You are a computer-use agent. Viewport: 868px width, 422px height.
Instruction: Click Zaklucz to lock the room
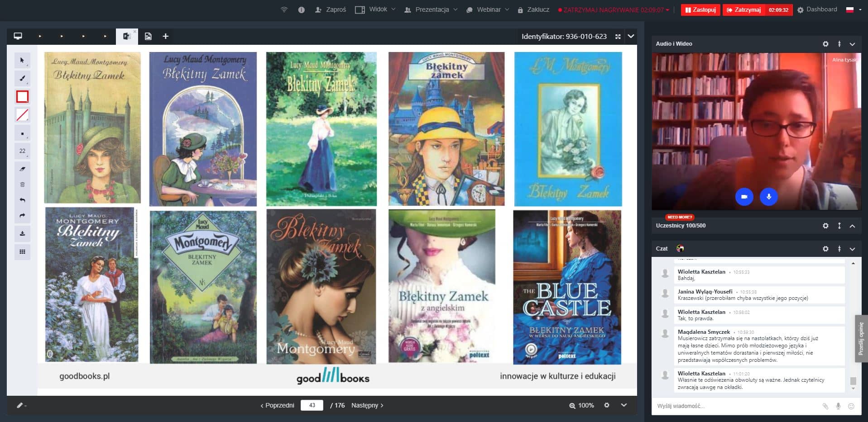[533, 9]
